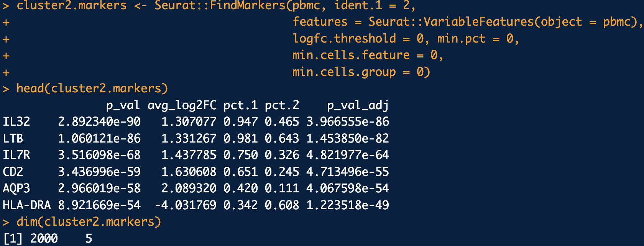This screenshot has height=246, width=644.
Task: Click the logfc.threshold argument text
Action: 344,39
